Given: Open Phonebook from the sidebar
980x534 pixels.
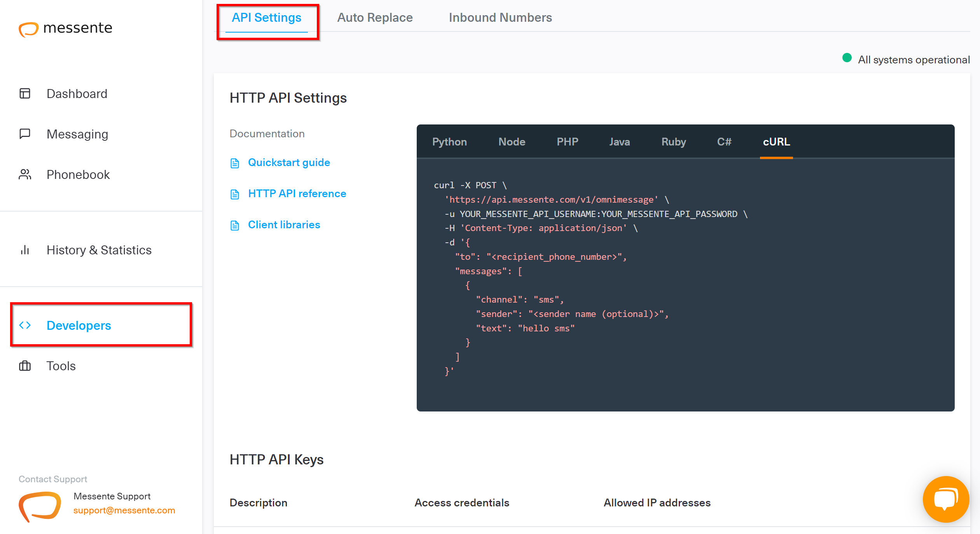Looking at the screenshot, I should point(78,175).
